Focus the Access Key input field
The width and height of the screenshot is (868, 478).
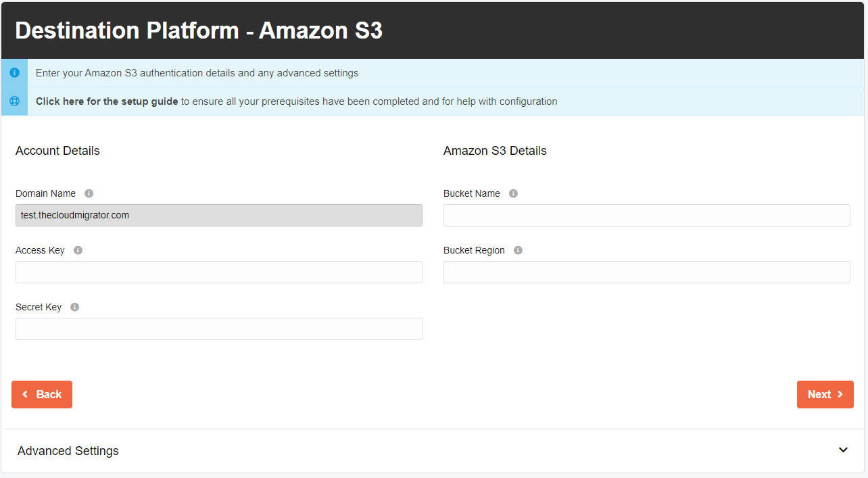pyautogui.click(x=219, y=272)
